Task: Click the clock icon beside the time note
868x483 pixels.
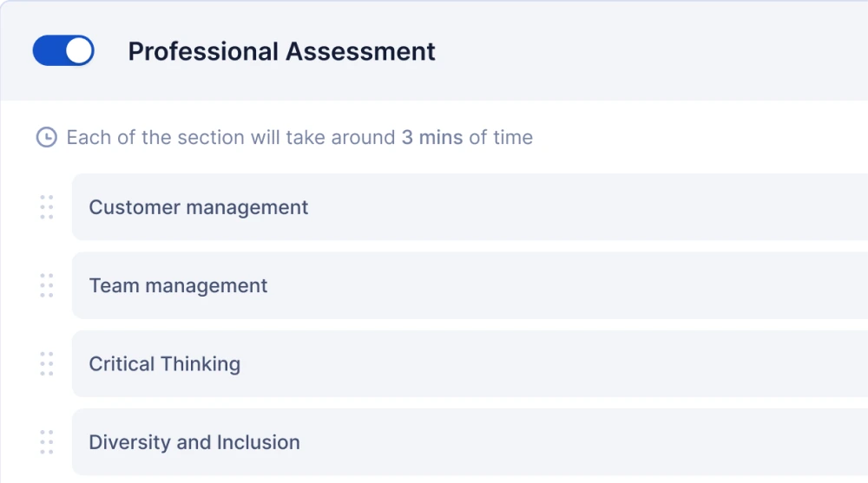Action: click(46, 137)
